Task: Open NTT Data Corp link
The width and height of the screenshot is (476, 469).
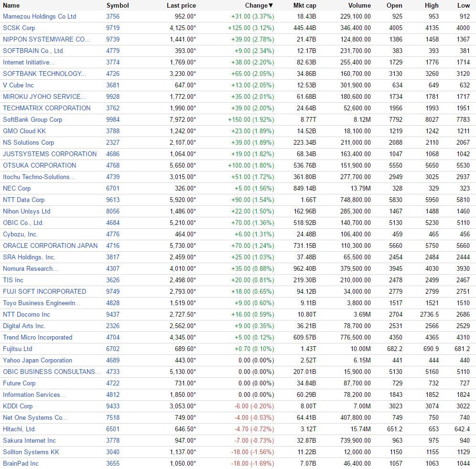Action: coord(24,200)
